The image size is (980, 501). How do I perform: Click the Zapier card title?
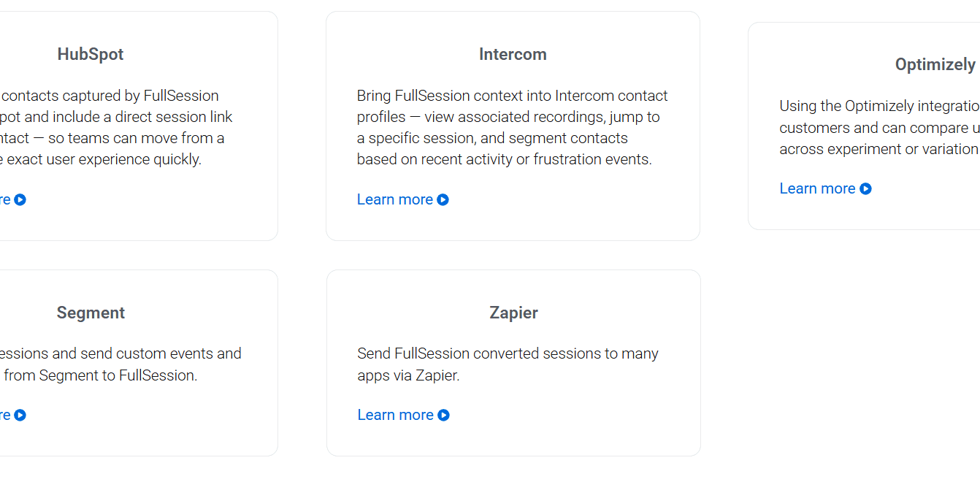click(513, 313)
